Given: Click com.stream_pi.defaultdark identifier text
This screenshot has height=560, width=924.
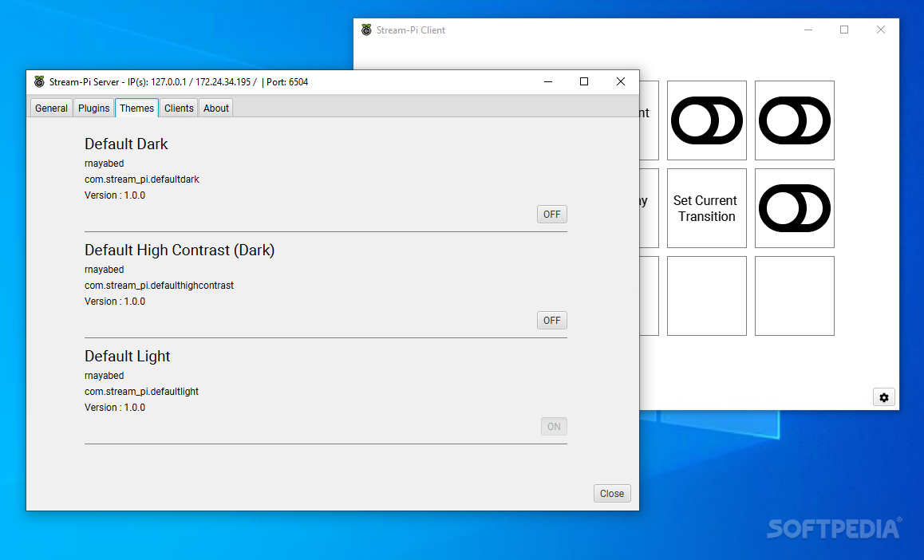Looking at the screenshot, I should 142,179.
